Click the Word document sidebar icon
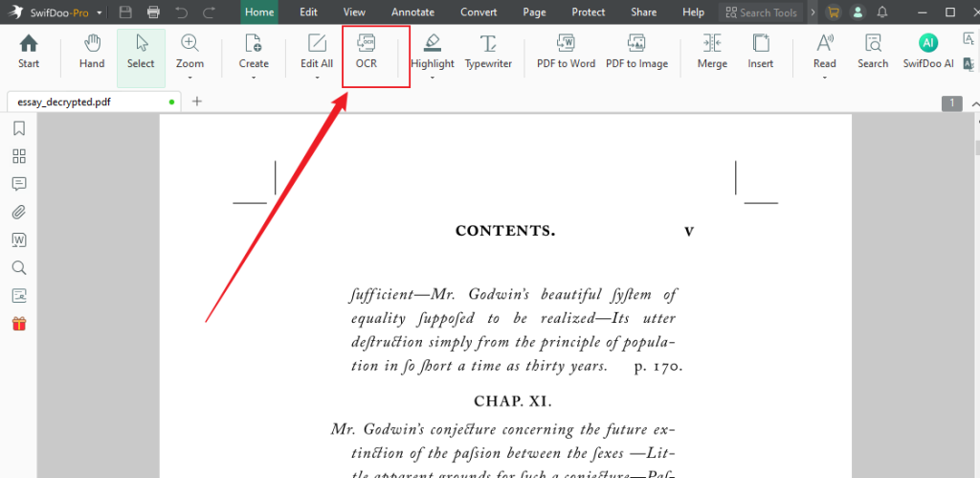980x478 pixels. coord(19,239)
